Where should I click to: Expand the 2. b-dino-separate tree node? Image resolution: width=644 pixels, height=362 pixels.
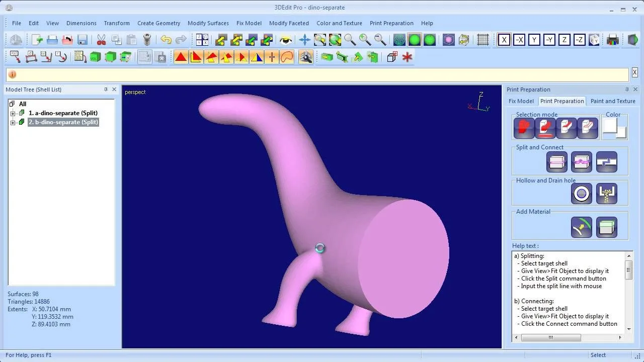pos(13,123)
